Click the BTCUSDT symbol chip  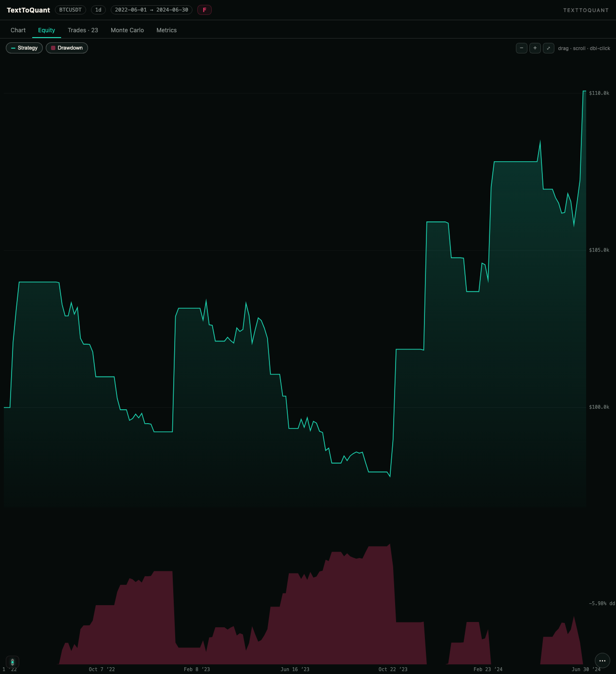coord(70,10)
